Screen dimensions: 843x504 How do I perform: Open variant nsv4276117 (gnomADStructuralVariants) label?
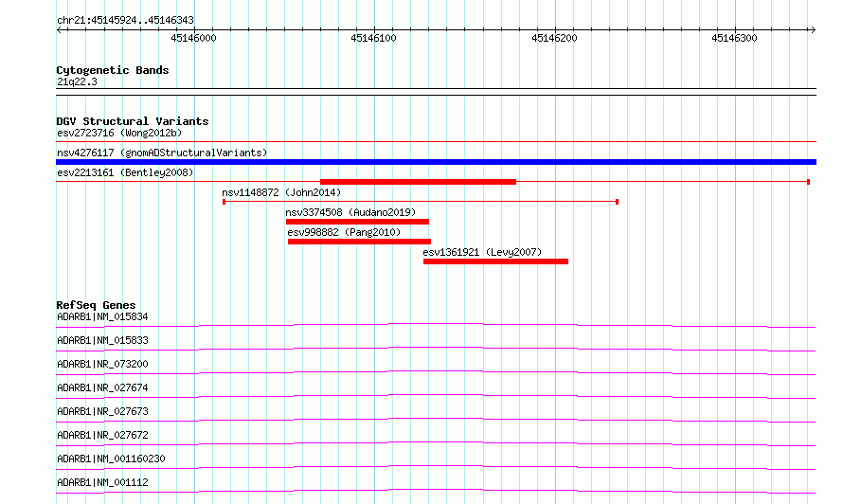[162, 153]
